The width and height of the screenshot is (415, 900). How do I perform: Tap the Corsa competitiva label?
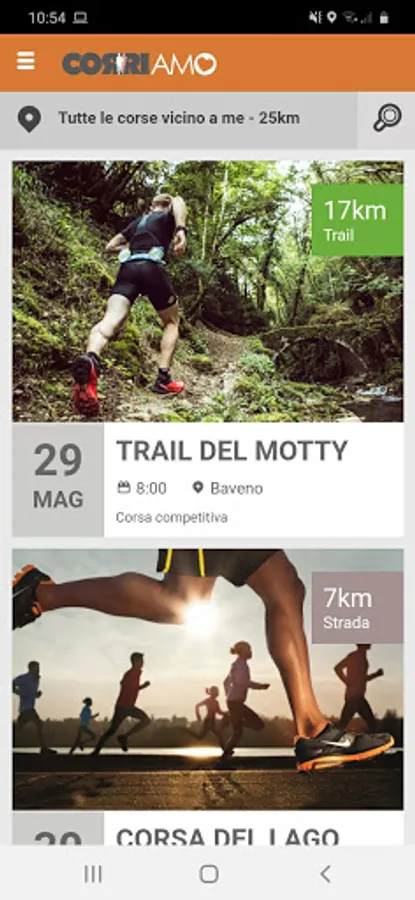[172, 518]
